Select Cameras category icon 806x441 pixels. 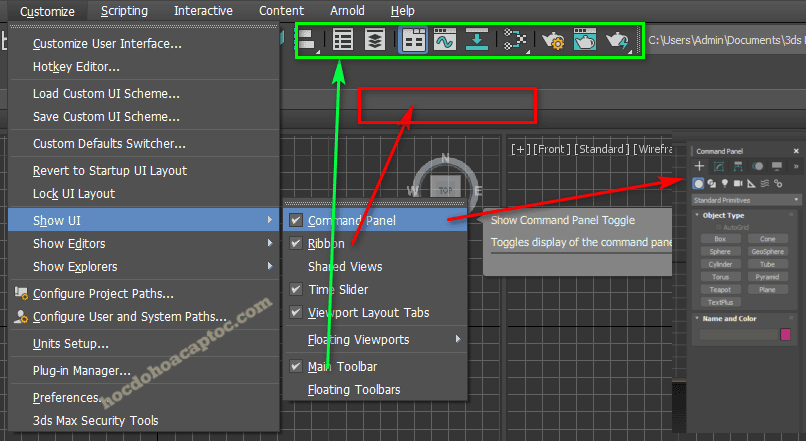pos(738,183)
